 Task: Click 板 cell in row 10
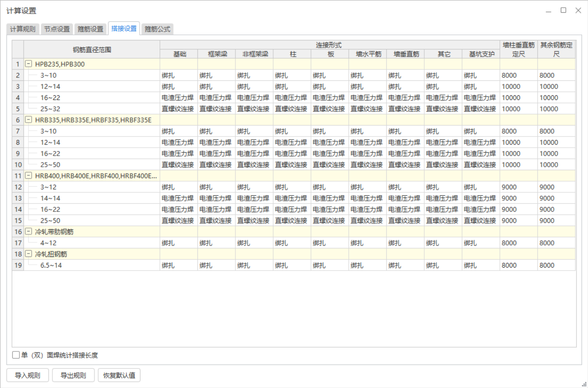click(x=331, y=165)
